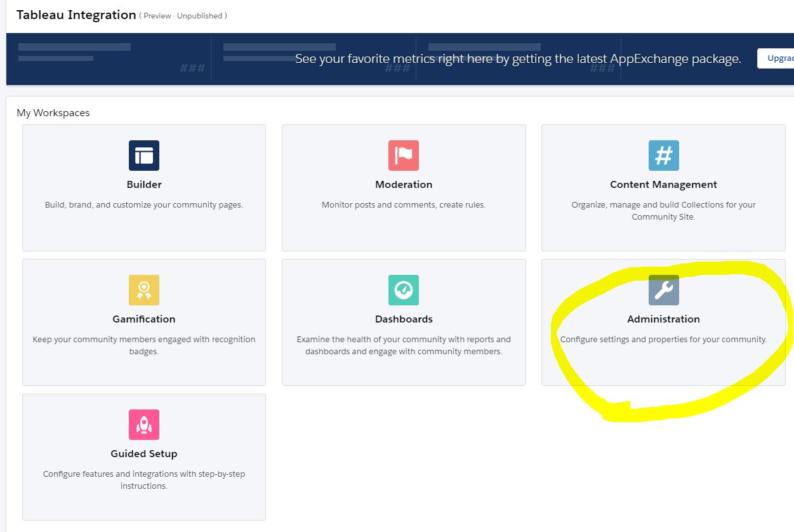Select the Content Management title text
Screen dimensions: 794x532
[x=663, y=185]
